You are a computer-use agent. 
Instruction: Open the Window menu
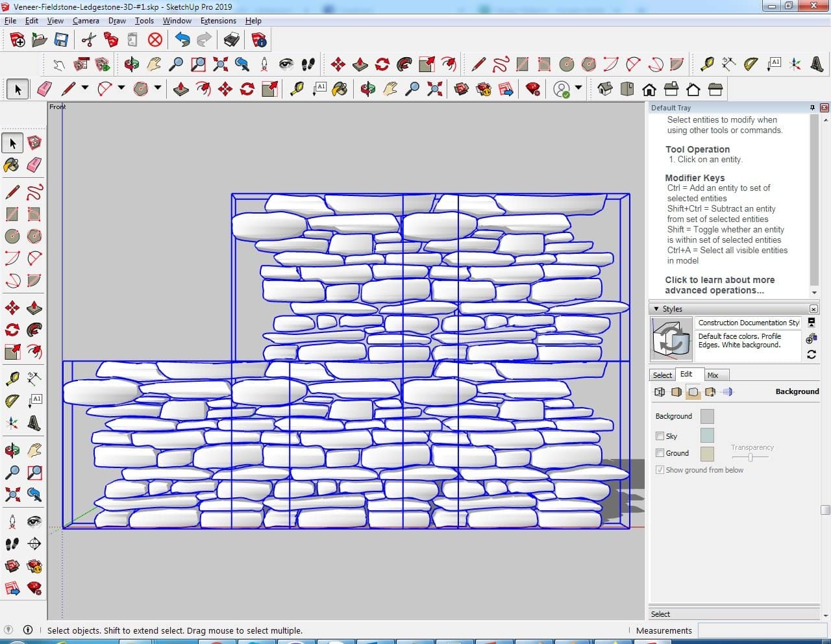tap(177, 21)
